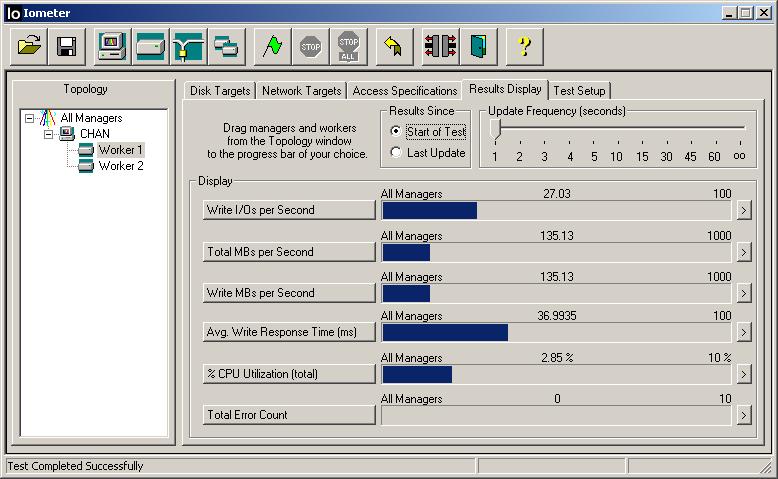Image resolution: width=778 pixels, height=479 pixels.
Task: Reset workers with the yellow arrow icon
Action: click(394, 47)
